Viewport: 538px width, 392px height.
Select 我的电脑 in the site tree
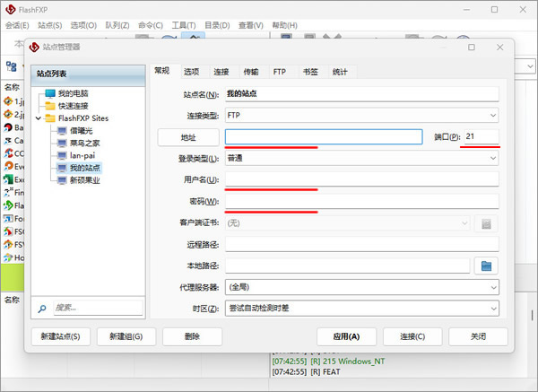[72, 93]
